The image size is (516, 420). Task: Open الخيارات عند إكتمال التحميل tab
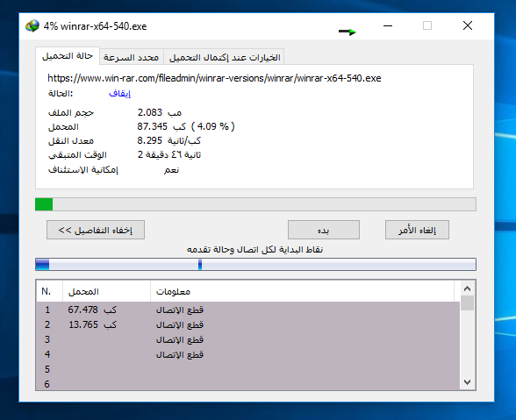225,57
